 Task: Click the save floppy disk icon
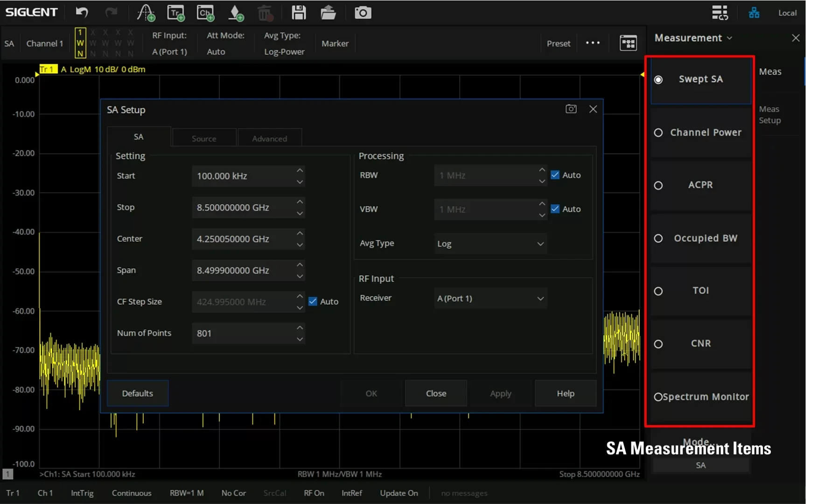coord(299,13)
